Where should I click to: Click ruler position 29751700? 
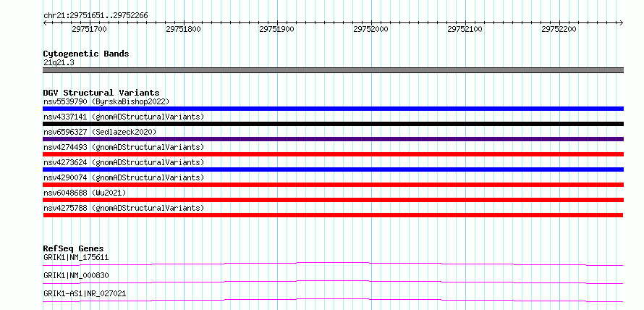click(89, 29)
